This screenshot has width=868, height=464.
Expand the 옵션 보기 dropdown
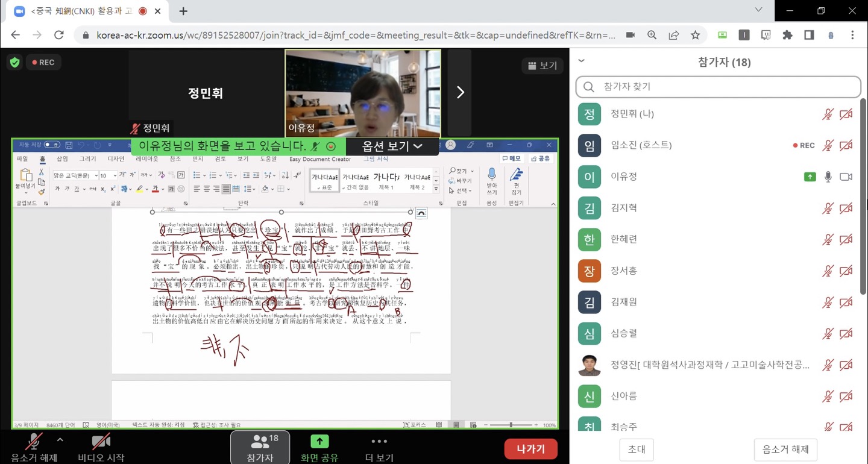(392, 146)
